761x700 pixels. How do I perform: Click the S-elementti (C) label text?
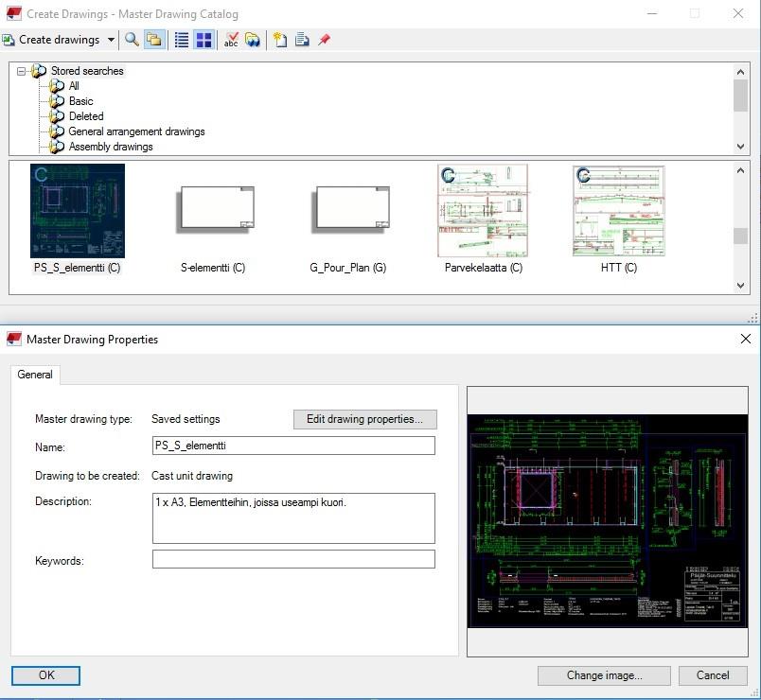coord(213,268)
